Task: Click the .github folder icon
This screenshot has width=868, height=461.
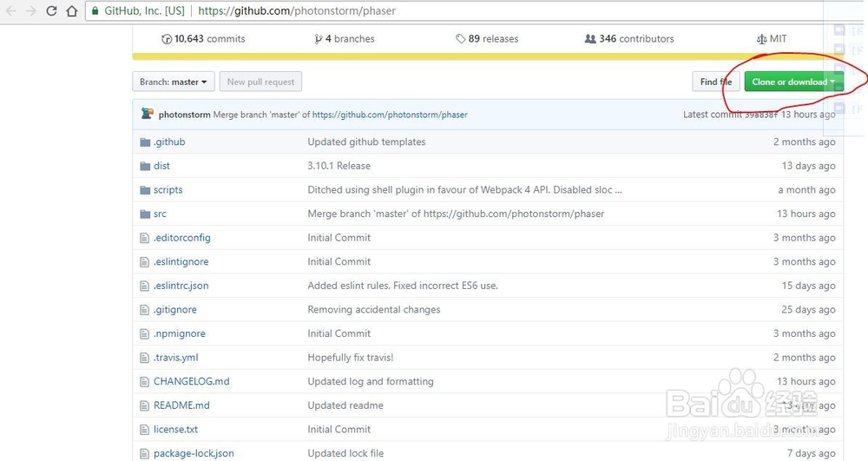Action: click(145, 142)
